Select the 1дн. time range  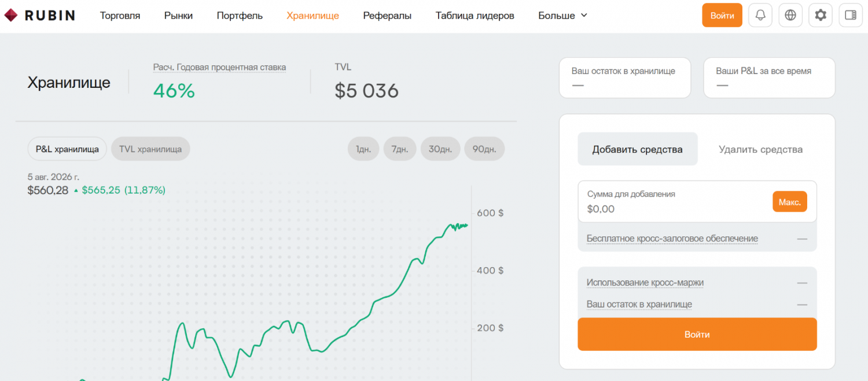click(363, 149)
